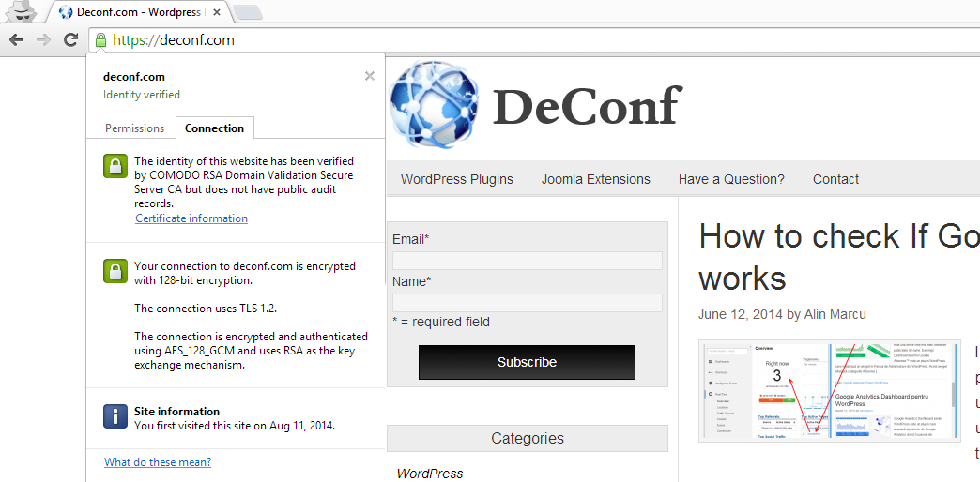The height and width of the screenshot is (482, 980).
Task: Click the Subscribe button
Action: click(x=527, y=362)
